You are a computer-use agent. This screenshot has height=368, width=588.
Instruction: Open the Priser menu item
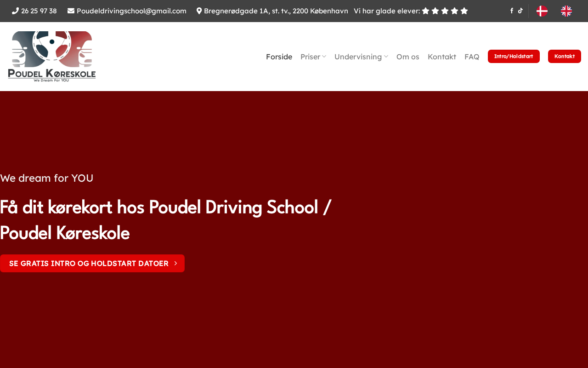coord(311,57)
